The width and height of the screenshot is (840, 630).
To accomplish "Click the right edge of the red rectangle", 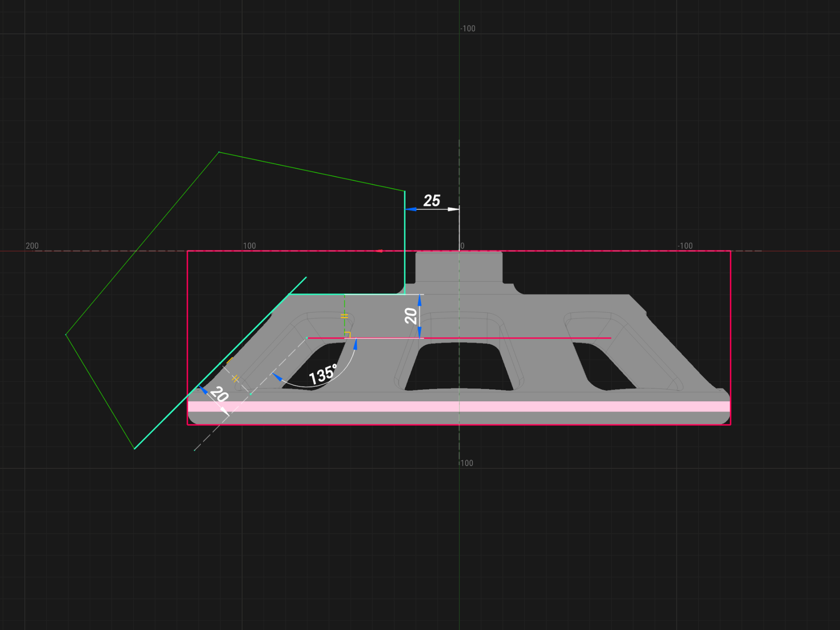I will point(730,337).
